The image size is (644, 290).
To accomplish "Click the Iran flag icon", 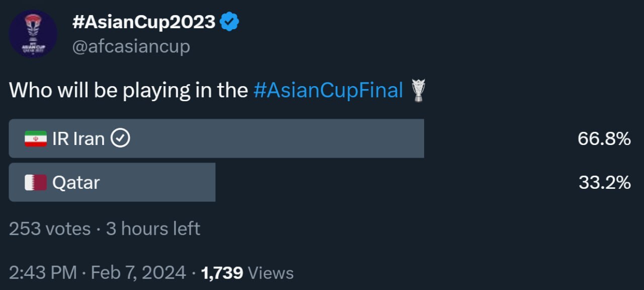I will point(35,138).
